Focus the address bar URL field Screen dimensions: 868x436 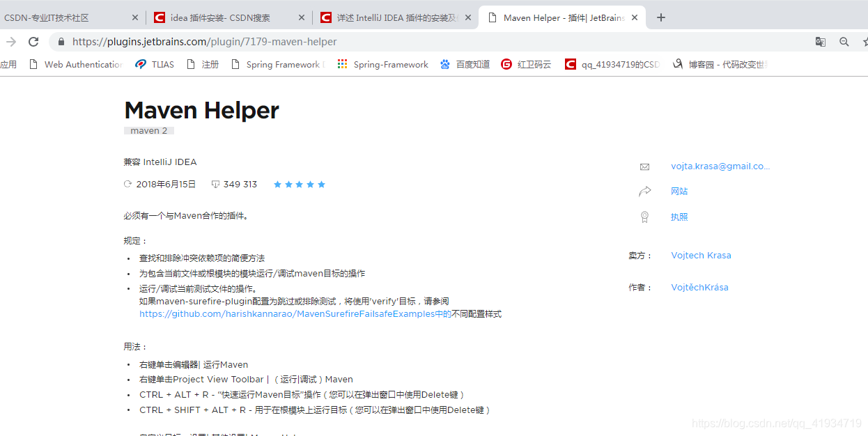(x=432, y=42)
